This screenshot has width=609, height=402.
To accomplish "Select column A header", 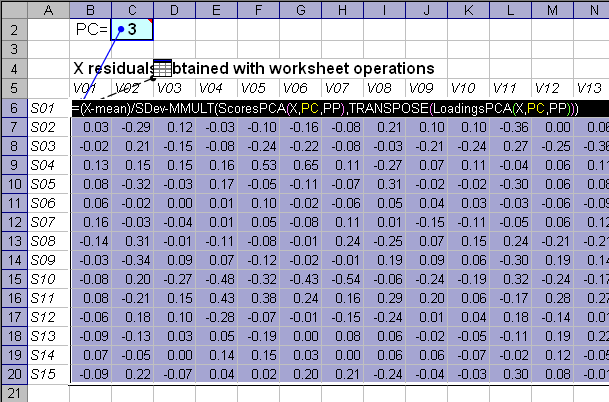I will (x=49, y=10).
